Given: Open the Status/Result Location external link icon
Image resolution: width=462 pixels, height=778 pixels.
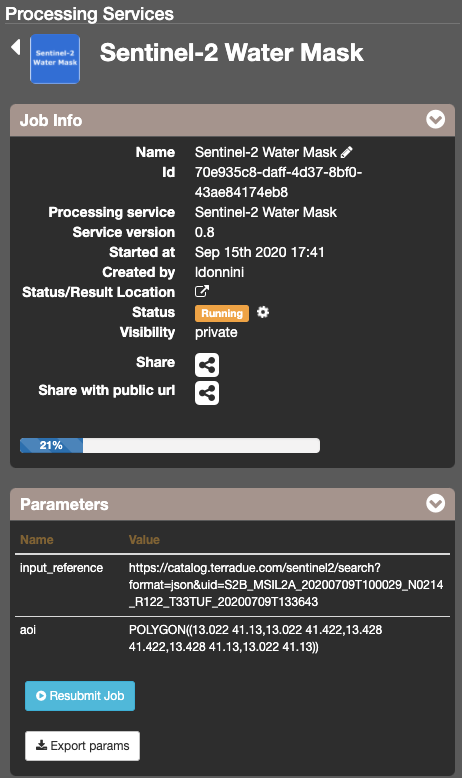Looking at the screenshot, I should pyautogui.click(x=201, y=291).
